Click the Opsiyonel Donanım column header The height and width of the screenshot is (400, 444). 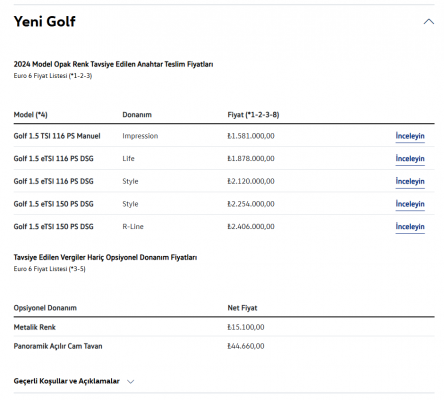pyautogui.click(x=45, y=308)
